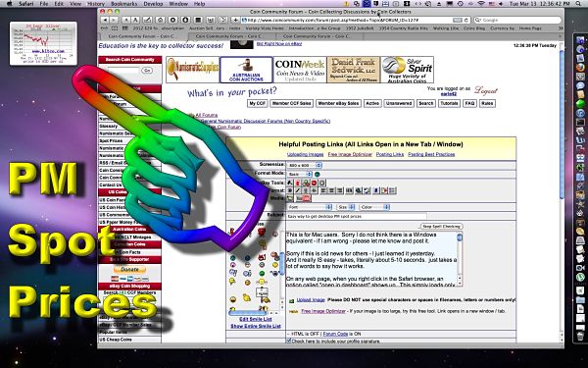
Task: Open the Size dropdown
Action: coord(346,207)
